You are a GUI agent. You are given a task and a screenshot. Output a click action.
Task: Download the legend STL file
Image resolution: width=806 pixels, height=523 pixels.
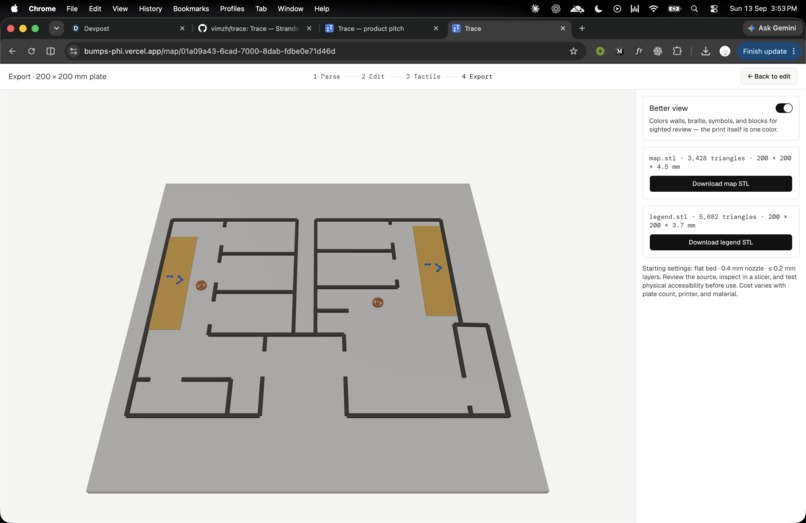(720, 242)
